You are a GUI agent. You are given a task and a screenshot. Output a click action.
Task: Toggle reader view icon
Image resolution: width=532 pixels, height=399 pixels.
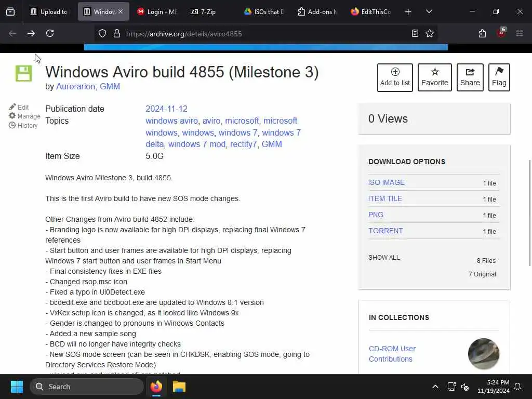(x=415, y=33)
